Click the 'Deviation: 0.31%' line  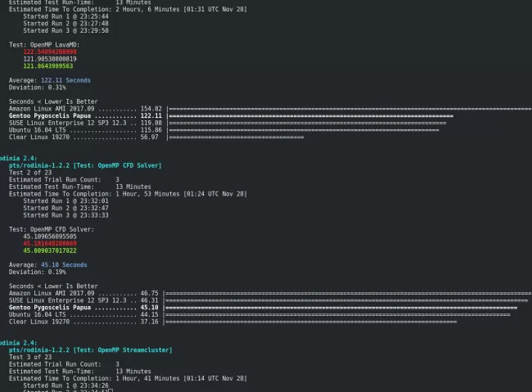click(38, 88)
